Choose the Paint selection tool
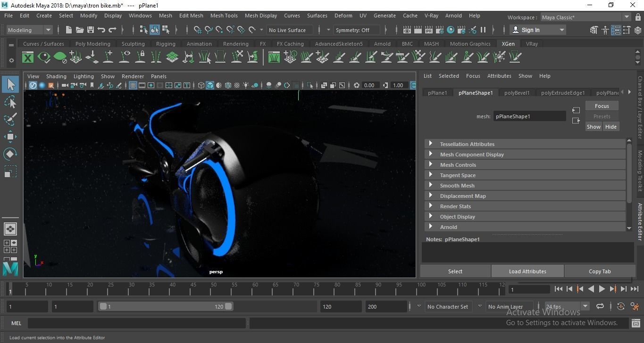644x343 pixels. pos(10,119)
